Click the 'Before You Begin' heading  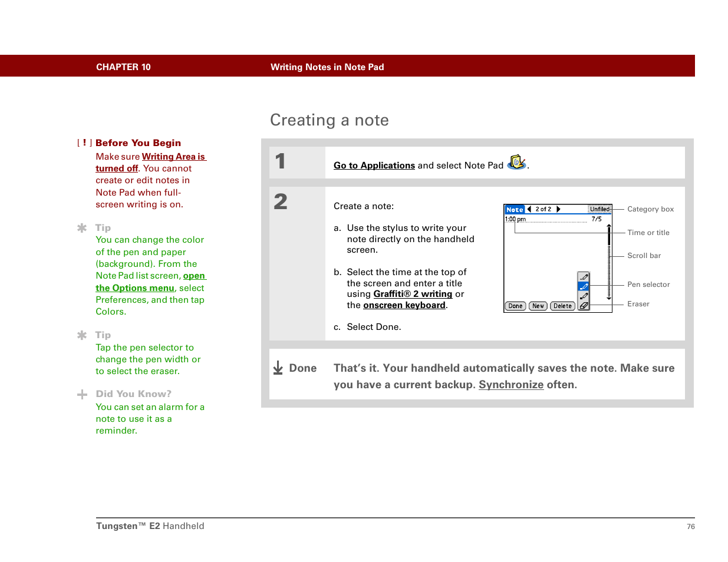click(138, 143)
